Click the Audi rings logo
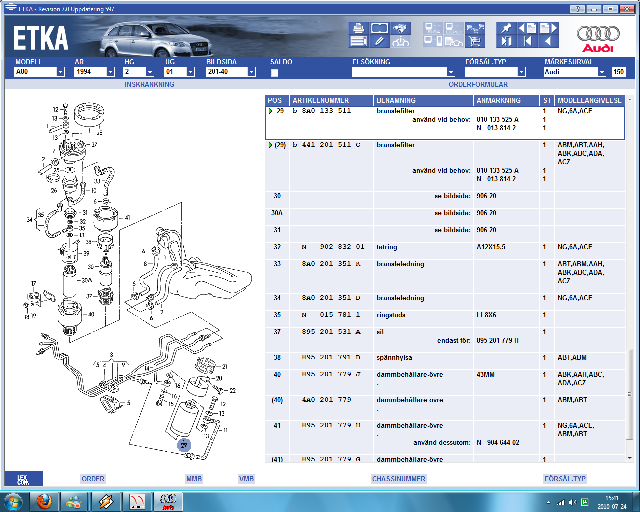 pyautogui.click(x=598, y=38)
